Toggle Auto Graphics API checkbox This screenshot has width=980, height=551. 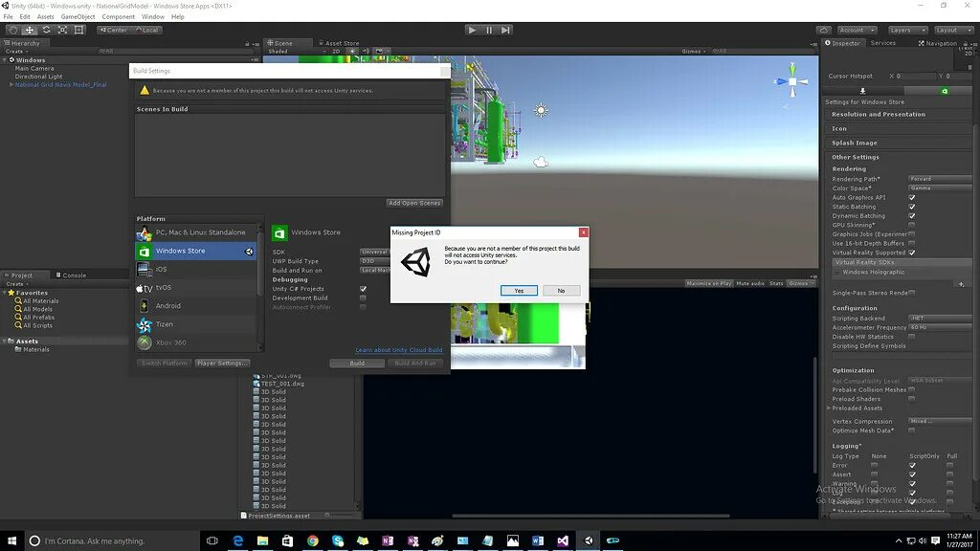point(912,197)
